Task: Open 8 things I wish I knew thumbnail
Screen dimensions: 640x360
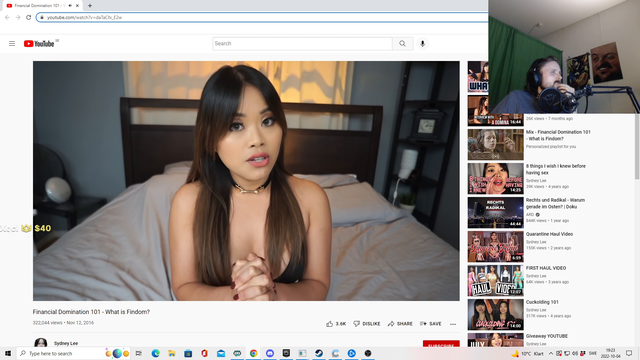Action: pos(496,178)
